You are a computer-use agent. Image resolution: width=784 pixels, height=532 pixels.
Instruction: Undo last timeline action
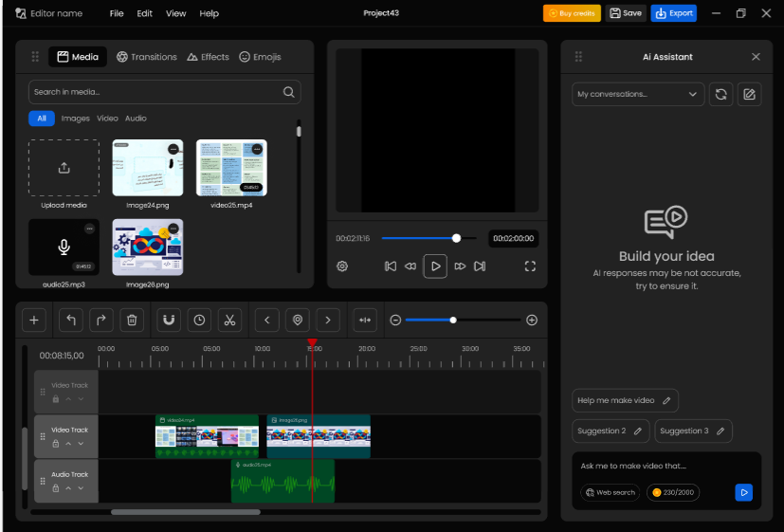pyautogui.click(x=70, y=320)
